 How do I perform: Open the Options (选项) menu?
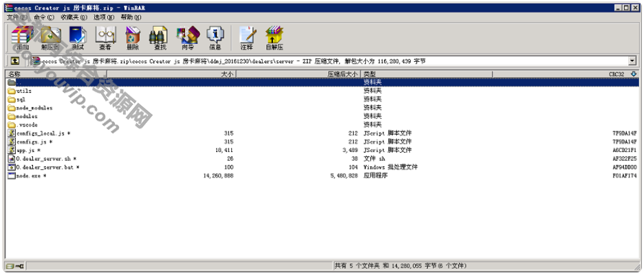click(104, 17)
